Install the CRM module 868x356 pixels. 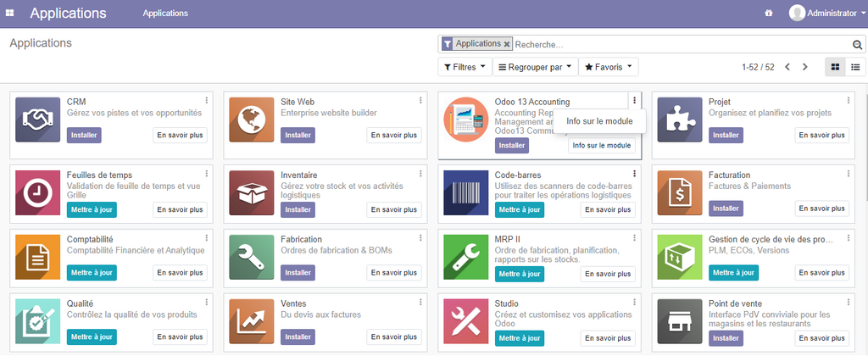[x=84, y=136]
